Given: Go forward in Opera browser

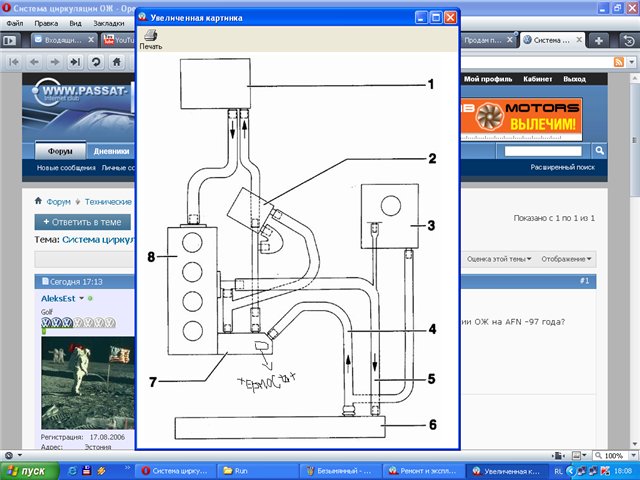Looking at the screenshot, I should 54,62.
